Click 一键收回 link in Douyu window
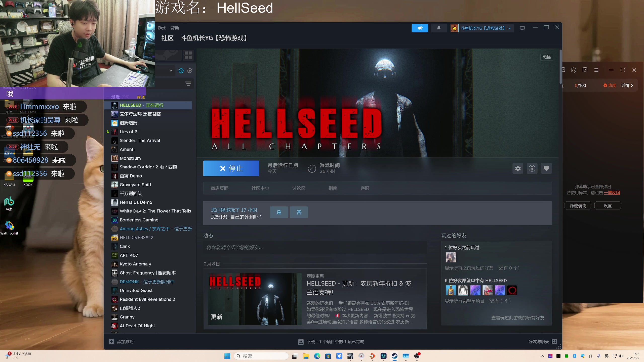 coord(612,193)
